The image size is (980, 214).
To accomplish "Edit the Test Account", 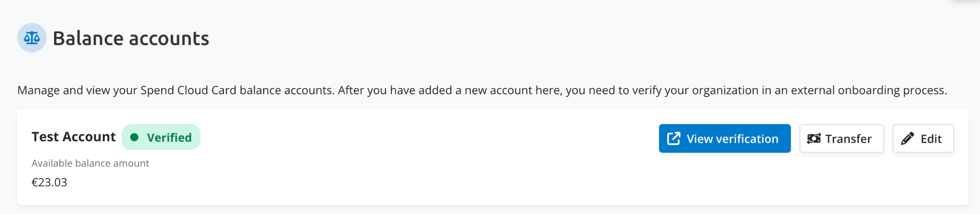I will 923,138.
